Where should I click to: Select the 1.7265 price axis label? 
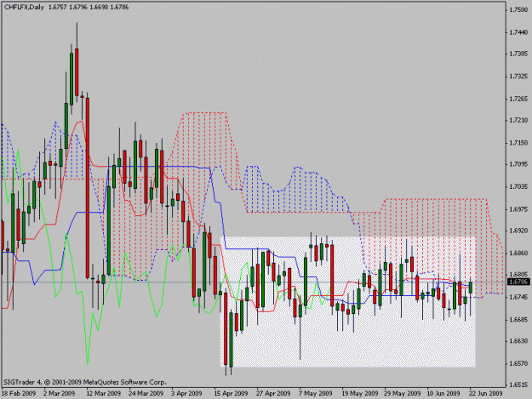518,99
